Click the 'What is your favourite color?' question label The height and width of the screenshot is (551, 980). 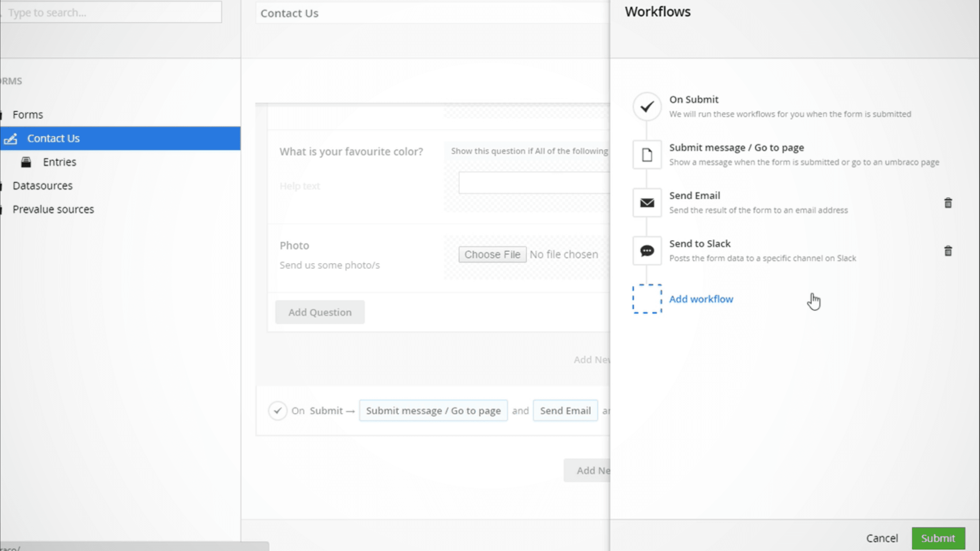(x=351, y=152)
